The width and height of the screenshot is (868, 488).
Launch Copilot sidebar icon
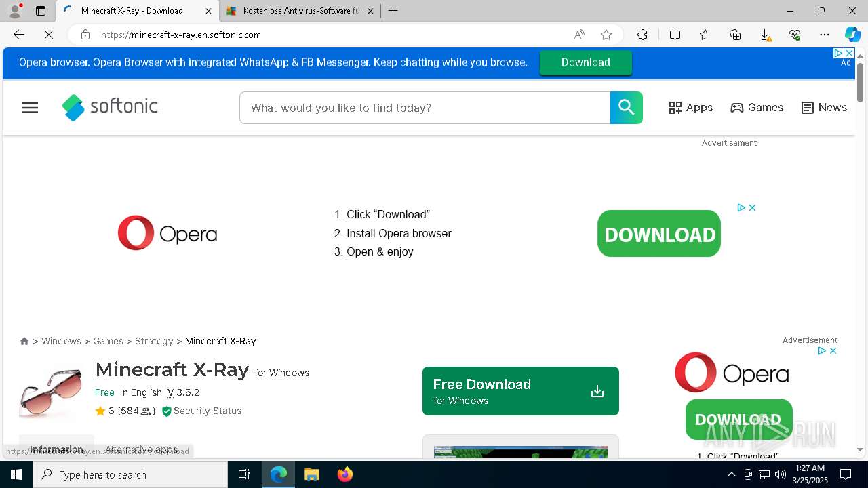[852, 35]
